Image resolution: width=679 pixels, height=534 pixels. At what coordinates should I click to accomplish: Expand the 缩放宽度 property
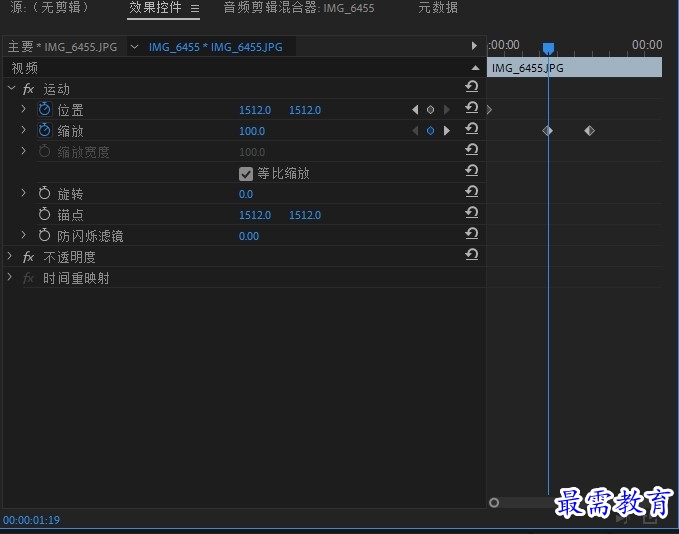23,151
